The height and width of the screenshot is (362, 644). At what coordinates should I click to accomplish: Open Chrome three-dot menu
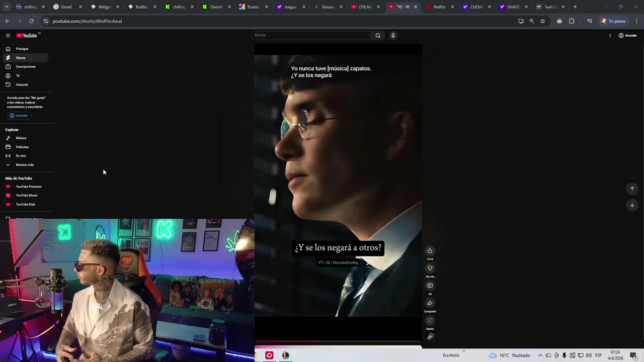tap(636, 21)
